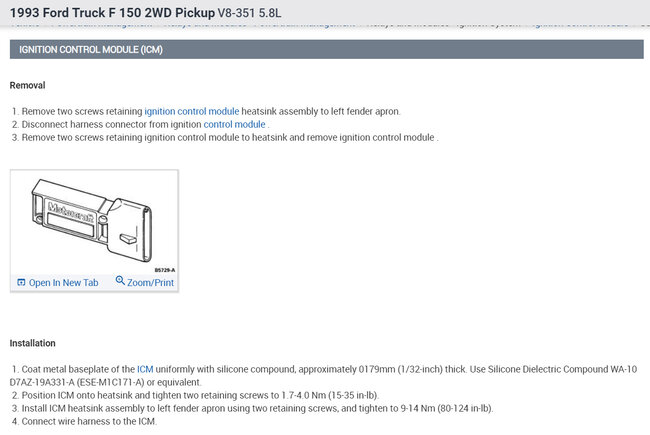The image size is (650, 435).
Task: Click the Open In New Tab icon
Action: pyautogui.click(x=21, y=283)
